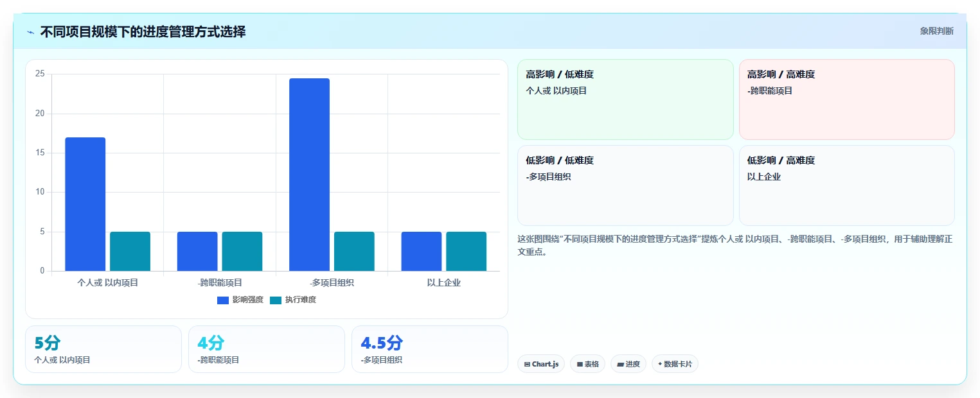
Task: Click the 象限判断 label in header
Action: pos(937,31)
